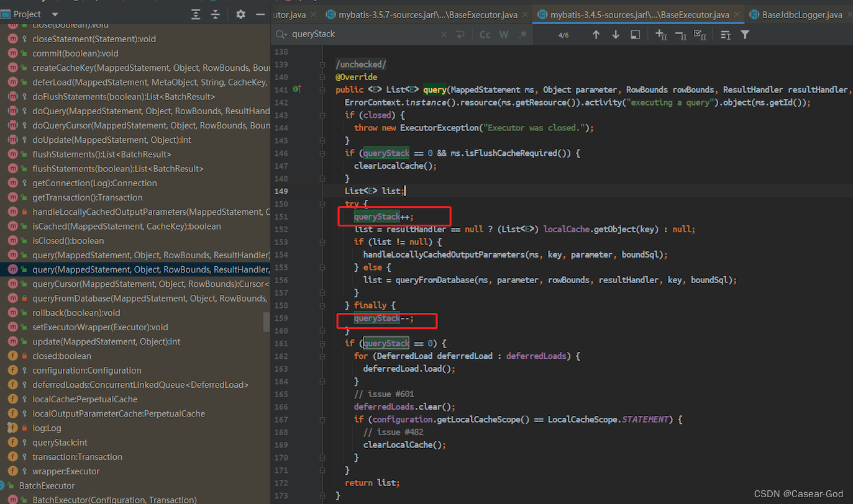Screen dimensions: 853x504
Task: Expand all nodes in Project panel
Action: [x=196, y=14]
